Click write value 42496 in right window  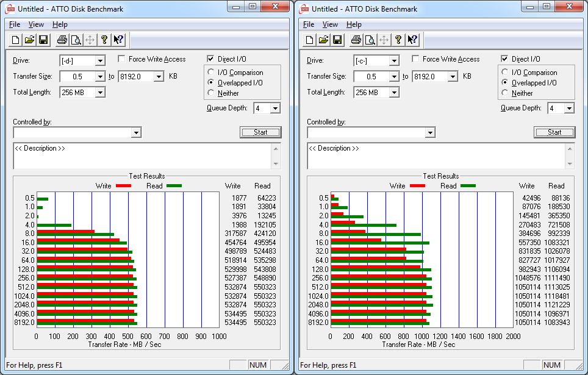[x=531, y=198]
